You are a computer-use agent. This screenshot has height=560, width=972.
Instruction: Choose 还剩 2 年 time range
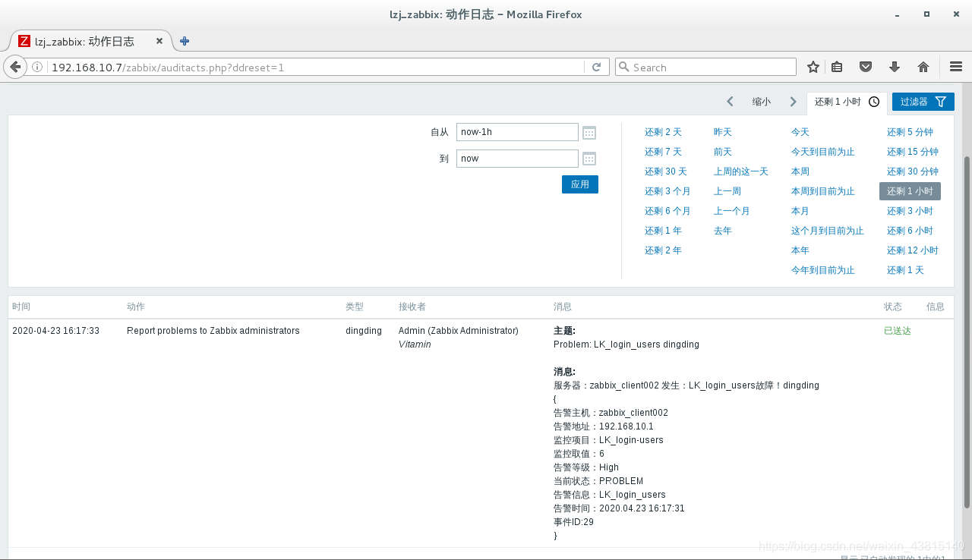click(x=663, y=250)
